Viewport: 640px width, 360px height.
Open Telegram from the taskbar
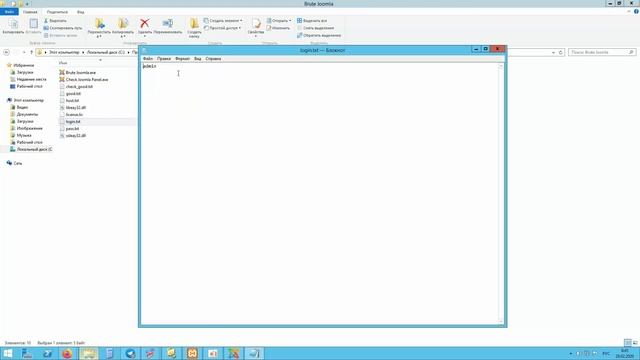(130, 353)
